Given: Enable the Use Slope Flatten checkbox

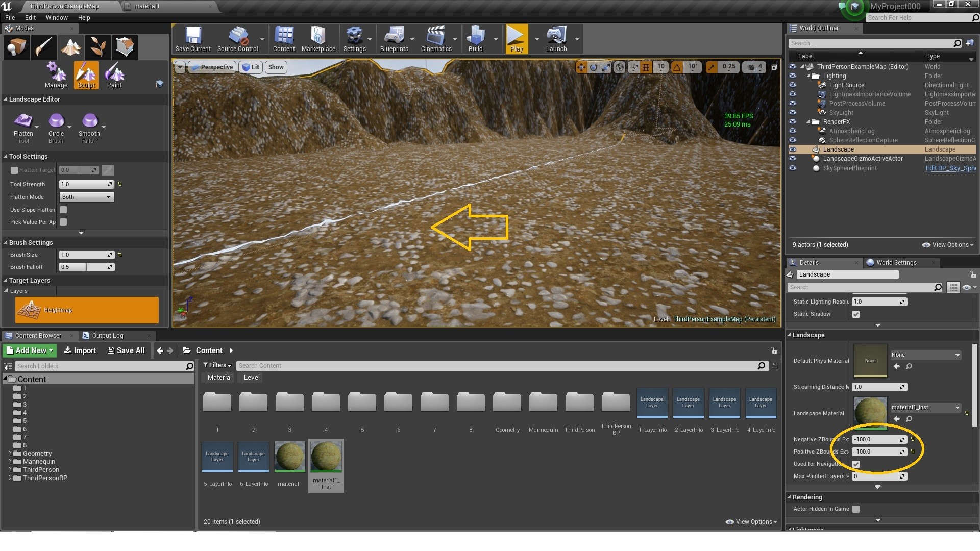Looking at the screenshot, I should (63, 210).
